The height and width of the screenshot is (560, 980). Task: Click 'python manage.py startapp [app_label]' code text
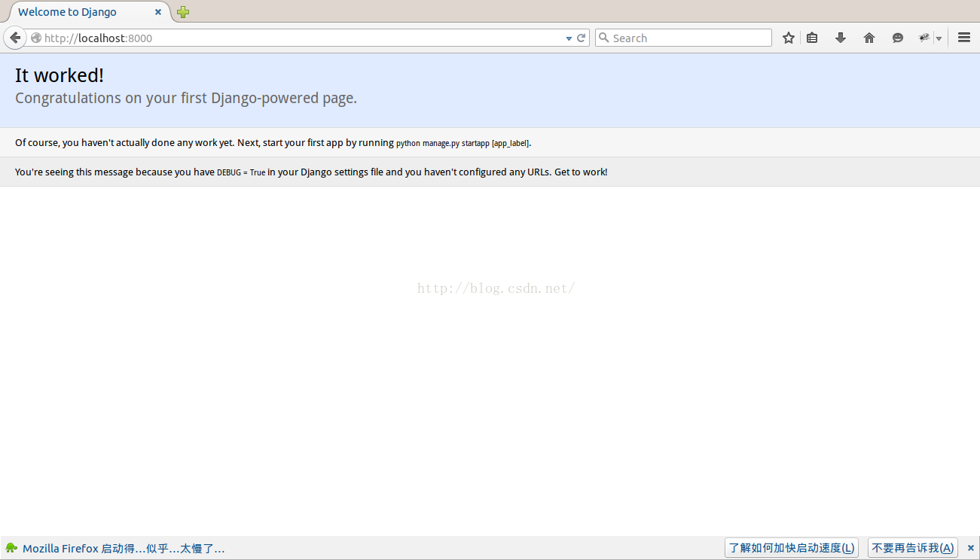[463, 143]
